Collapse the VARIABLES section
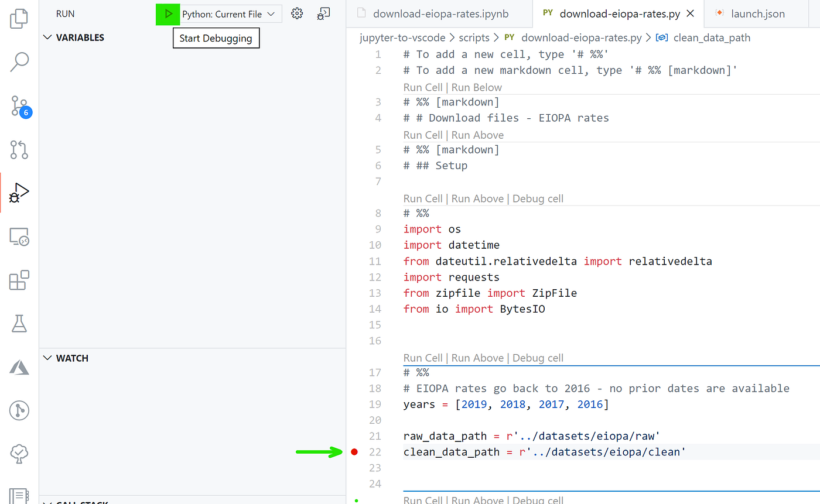820x504 pixels. [47, 37]
